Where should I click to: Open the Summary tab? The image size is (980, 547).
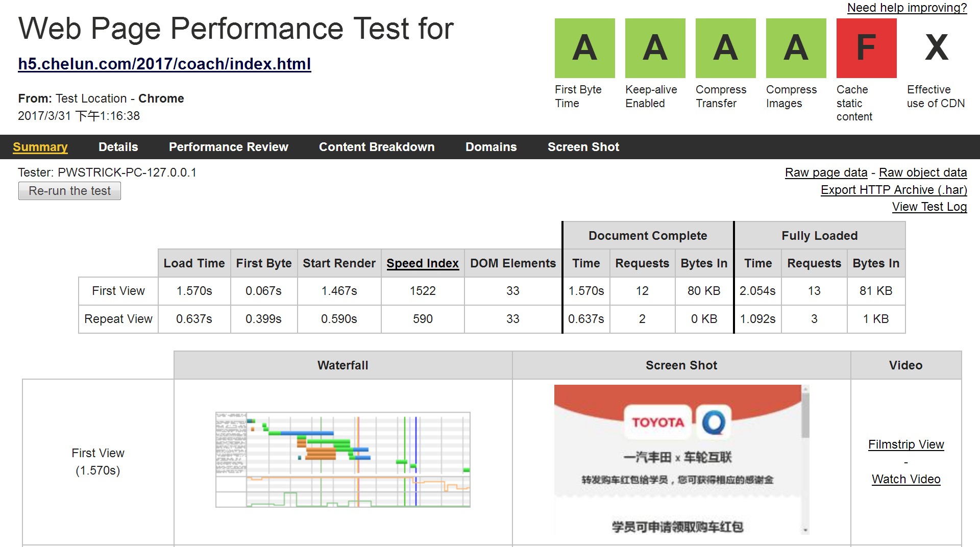pyautogui.click(x=40, y=147)
